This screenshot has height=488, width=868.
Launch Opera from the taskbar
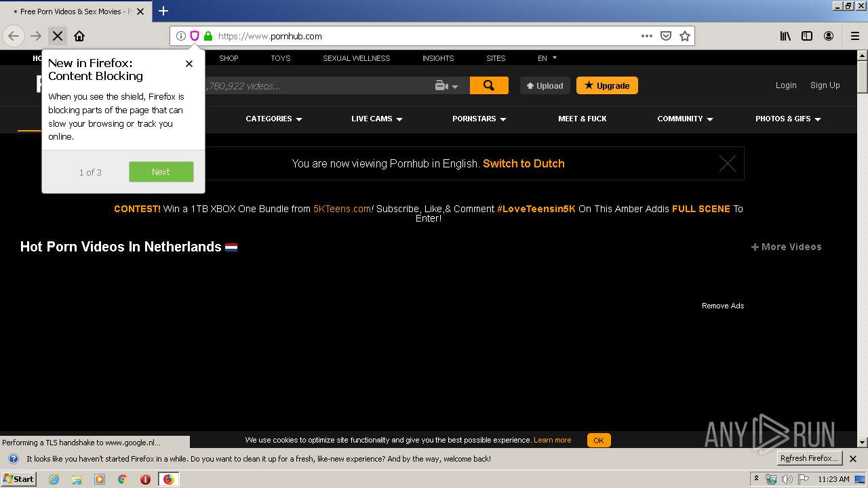tap(145, 479)
